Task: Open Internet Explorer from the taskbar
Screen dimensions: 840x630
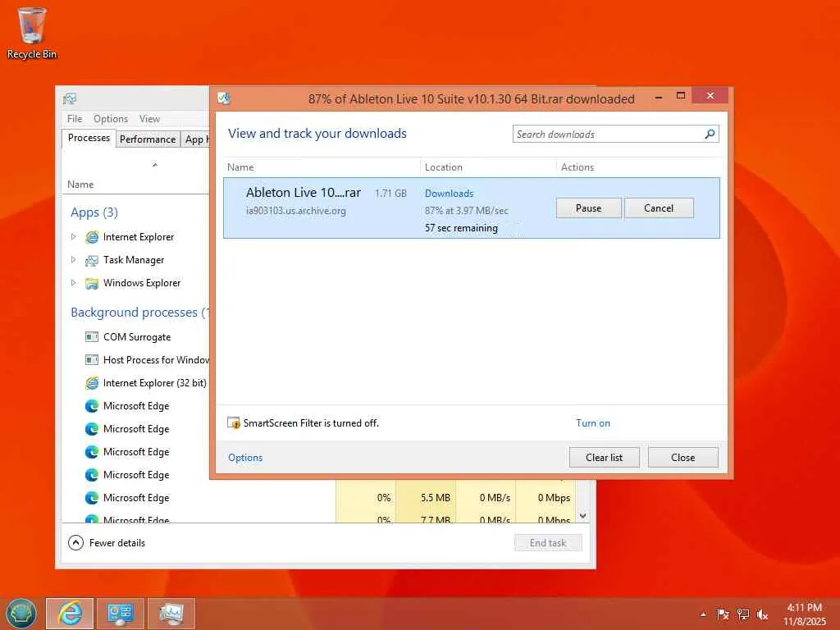Action: pos(70,614)
